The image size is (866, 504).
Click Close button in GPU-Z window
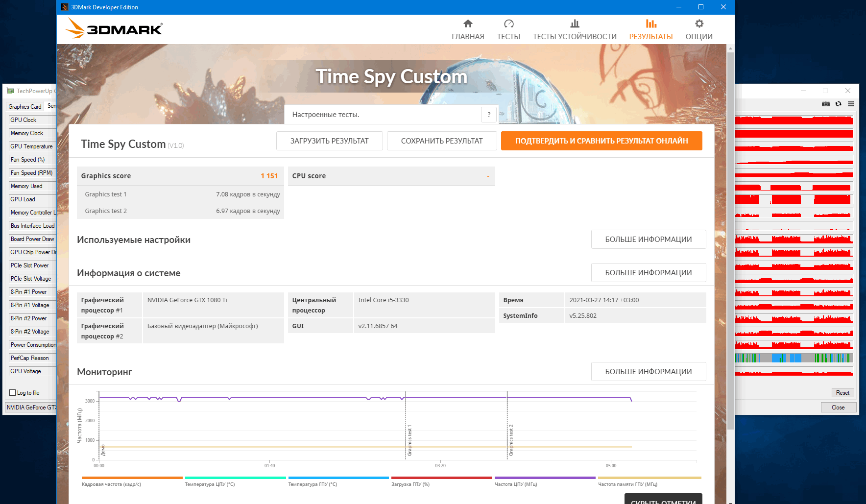point(838,408)
